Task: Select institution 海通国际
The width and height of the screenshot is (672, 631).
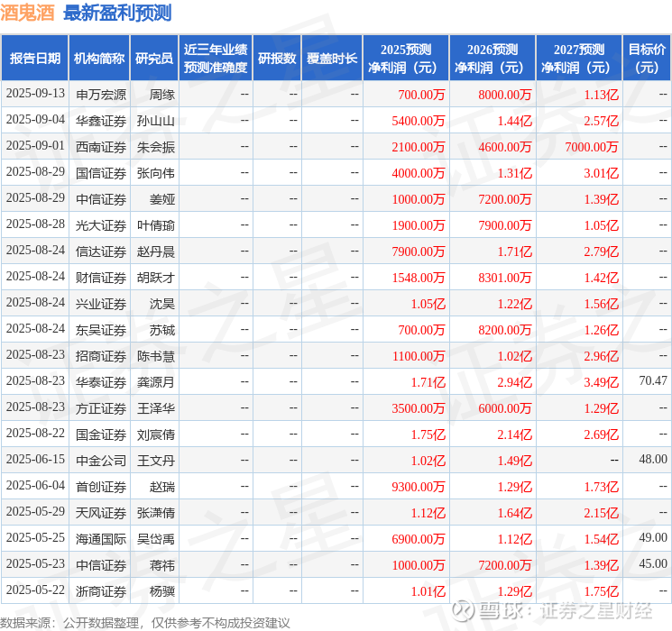Action: click(x=101, y=539)
